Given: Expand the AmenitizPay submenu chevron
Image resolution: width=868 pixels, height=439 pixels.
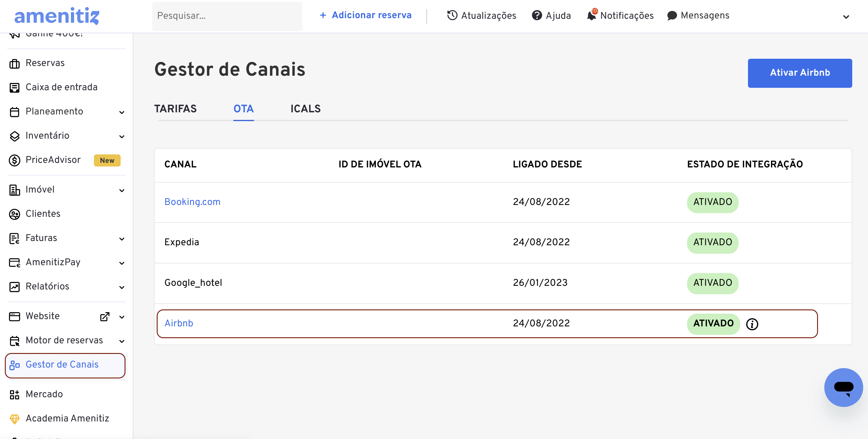Looking at the screenshot, I should tap(122, 263).
